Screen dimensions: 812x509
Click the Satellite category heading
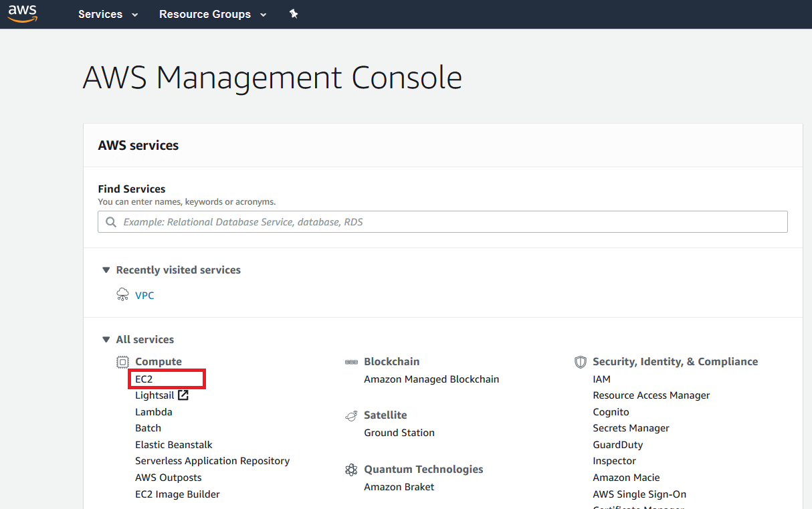385,415
